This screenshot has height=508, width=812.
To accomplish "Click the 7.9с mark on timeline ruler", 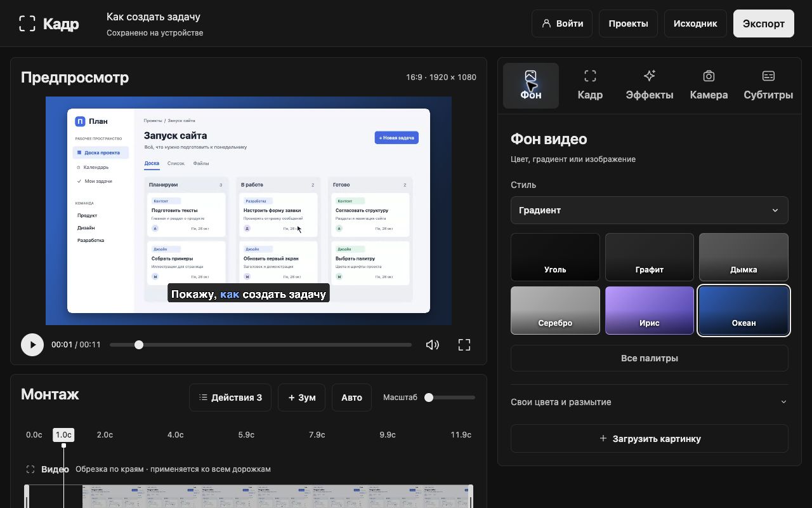I will (x=317, y=435).
